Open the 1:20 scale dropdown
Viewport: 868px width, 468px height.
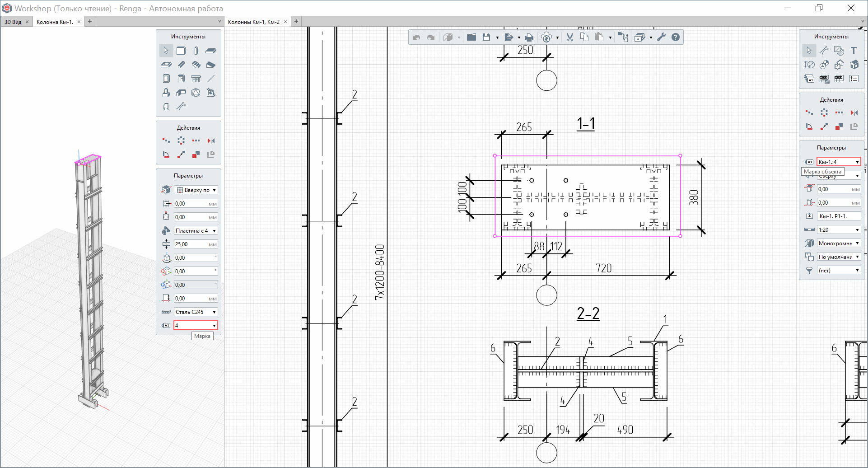[x=839, y=230]
